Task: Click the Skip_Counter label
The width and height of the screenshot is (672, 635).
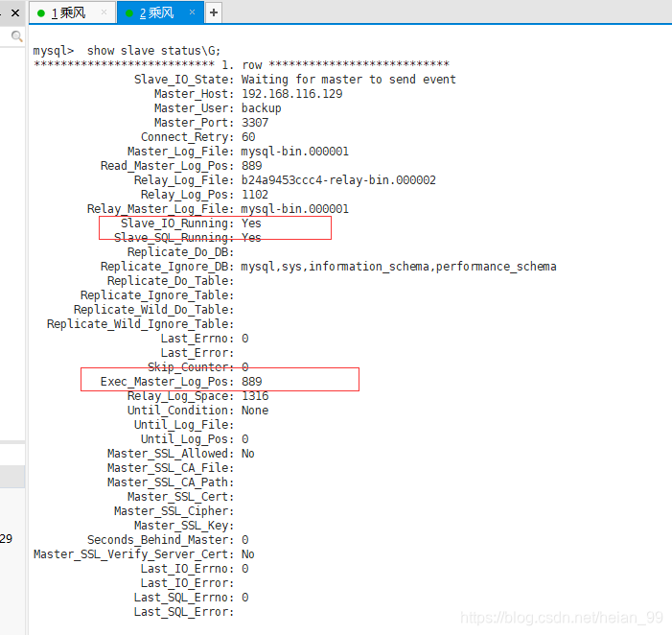Action: tap(191, 367)
